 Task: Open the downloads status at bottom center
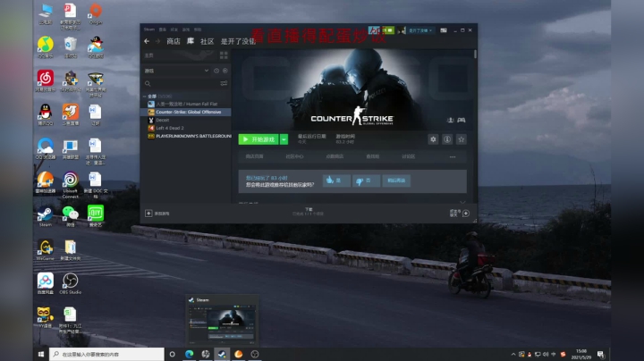click(309, 211)
